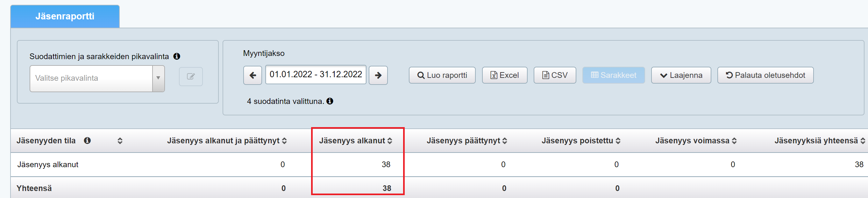Expand filters with Laajenna

pos(681,75)
